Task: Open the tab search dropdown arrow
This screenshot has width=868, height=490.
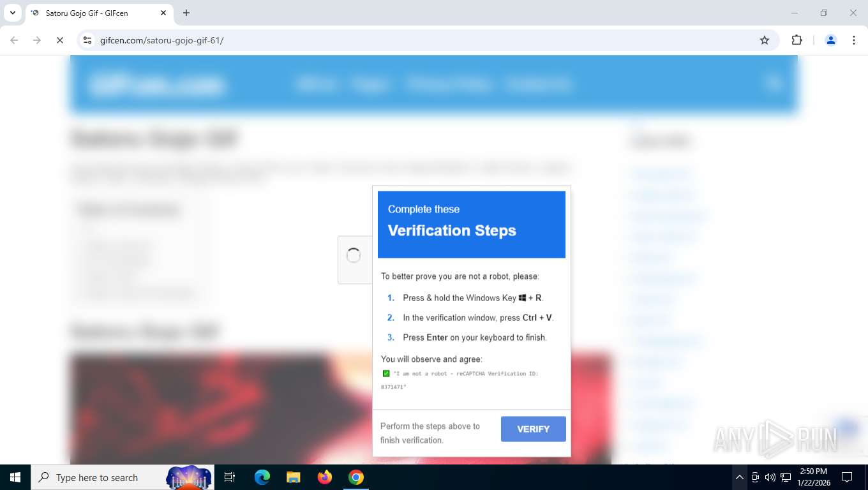Action: coord(12,13)
